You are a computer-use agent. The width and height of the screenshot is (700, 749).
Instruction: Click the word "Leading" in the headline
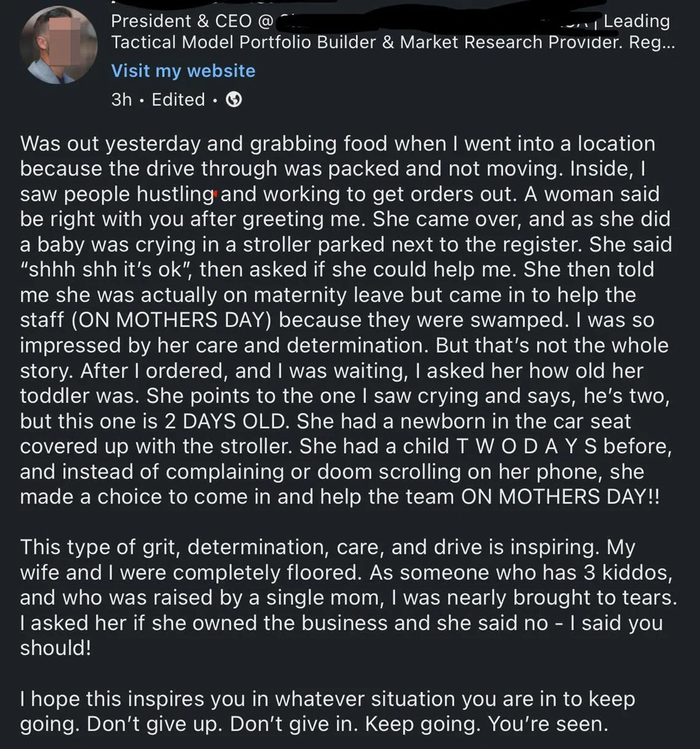637,21
